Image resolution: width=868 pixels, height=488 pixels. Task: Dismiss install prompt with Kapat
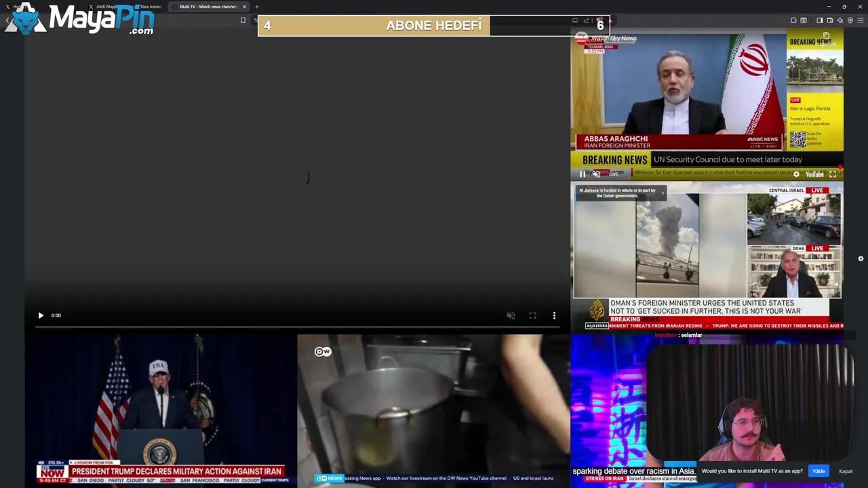pyautogui.click(x=846, y=471)
